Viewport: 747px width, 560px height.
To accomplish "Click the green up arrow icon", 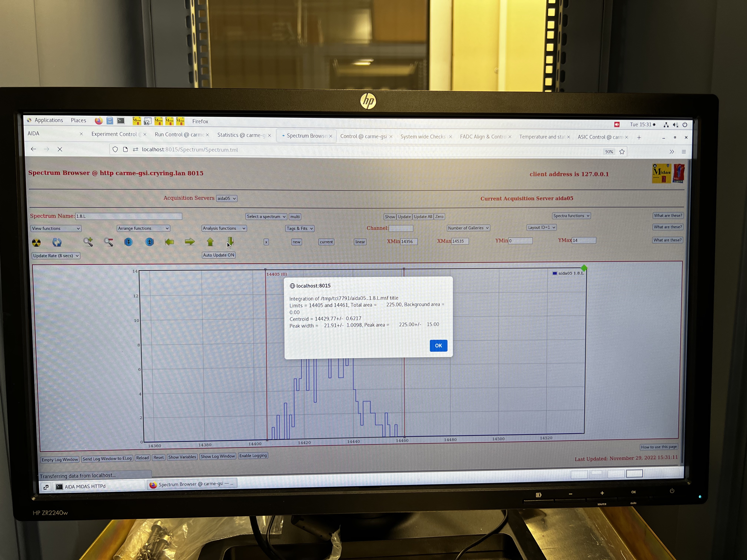I will tap(210, 242).
